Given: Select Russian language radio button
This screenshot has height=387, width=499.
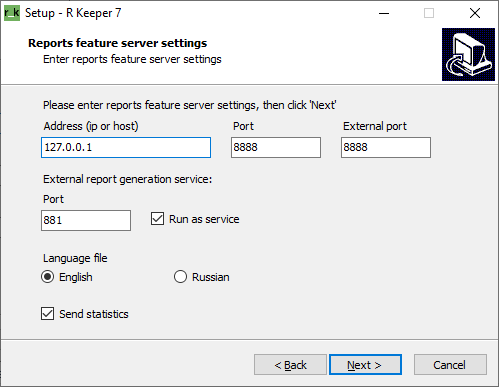Looking at the screenshot, I should (x=180, y=277).
